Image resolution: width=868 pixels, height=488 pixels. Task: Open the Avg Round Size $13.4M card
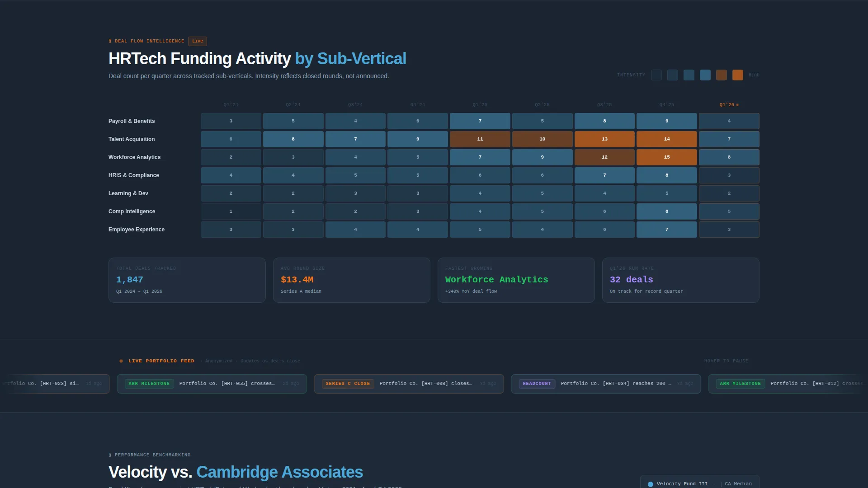[352, 280]
